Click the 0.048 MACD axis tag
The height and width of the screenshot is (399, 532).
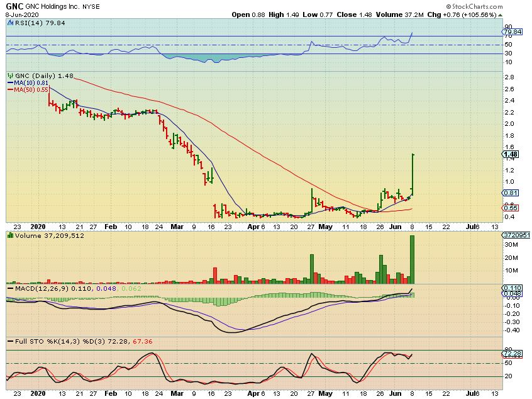tap(513, 294)
